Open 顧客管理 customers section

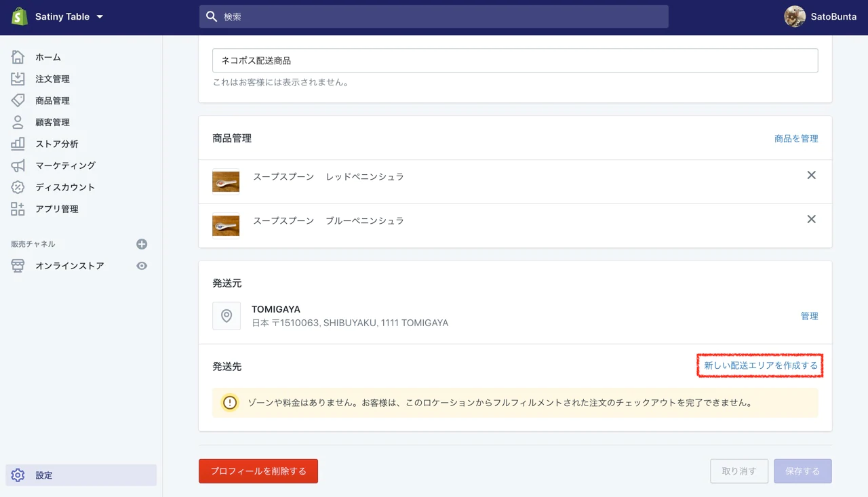tap(52, 123)
